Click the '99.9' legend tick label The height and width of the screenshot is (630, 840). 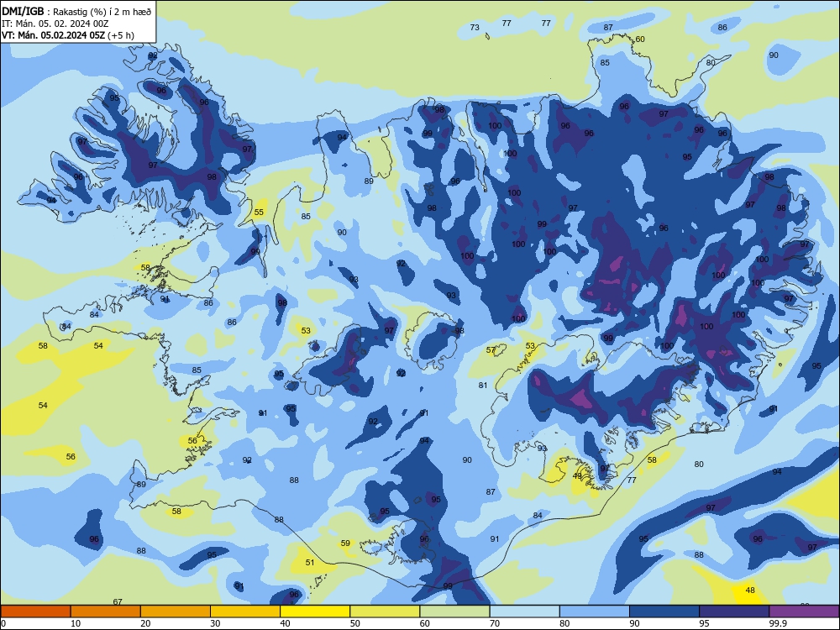pos(778,623)
